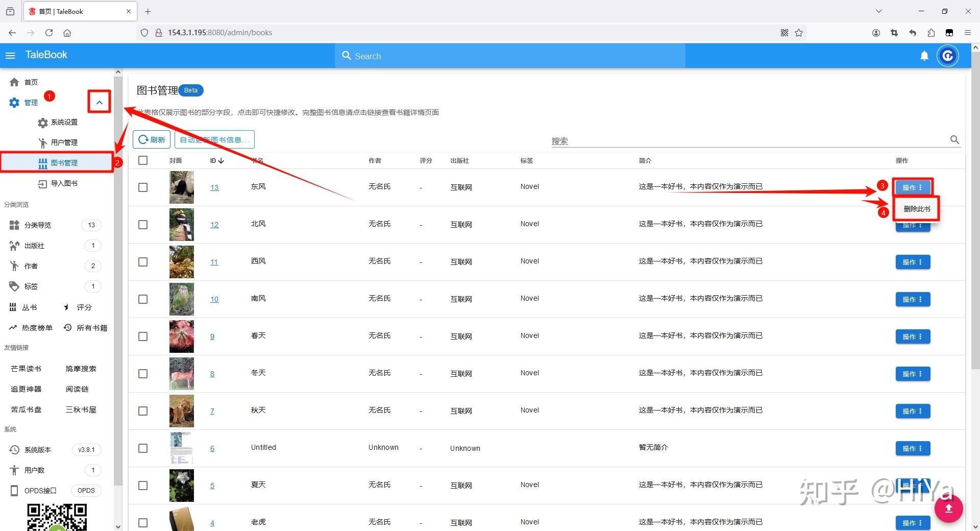Screen dimensions: 980x531
Task: Click the floating upload button
Action: [948, 508]
